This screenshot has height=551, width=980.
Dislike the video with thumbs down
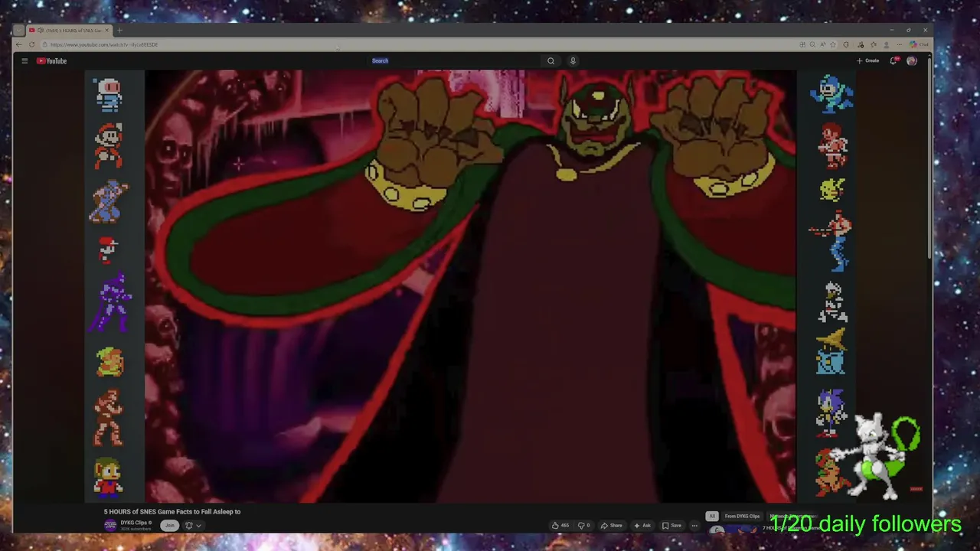click(x=583, y=526)
